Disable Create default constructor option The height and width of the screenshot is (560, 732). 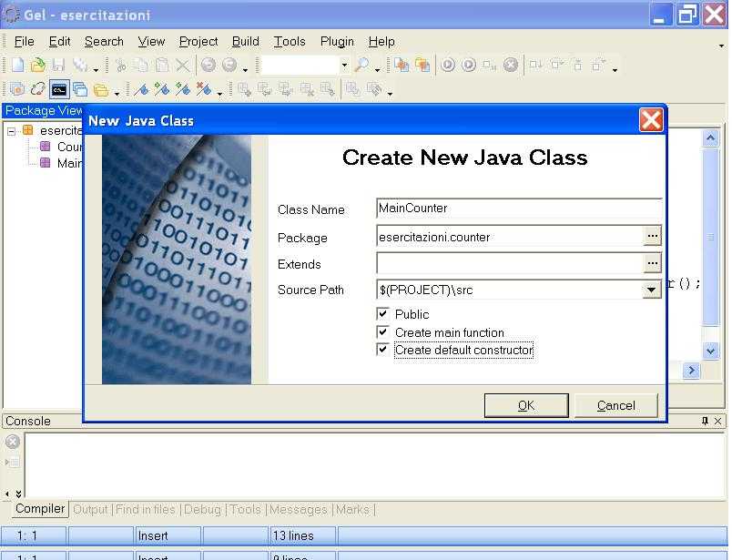point(383,350)
